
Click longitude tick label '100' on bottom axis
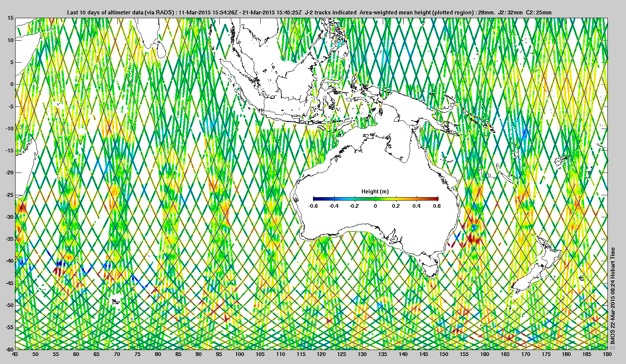point(239,354)
